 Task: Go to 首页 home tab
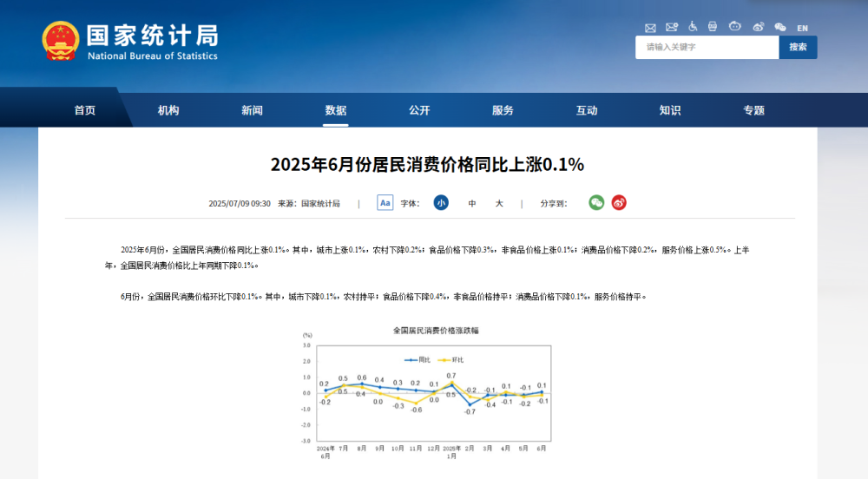pos(85,110)
